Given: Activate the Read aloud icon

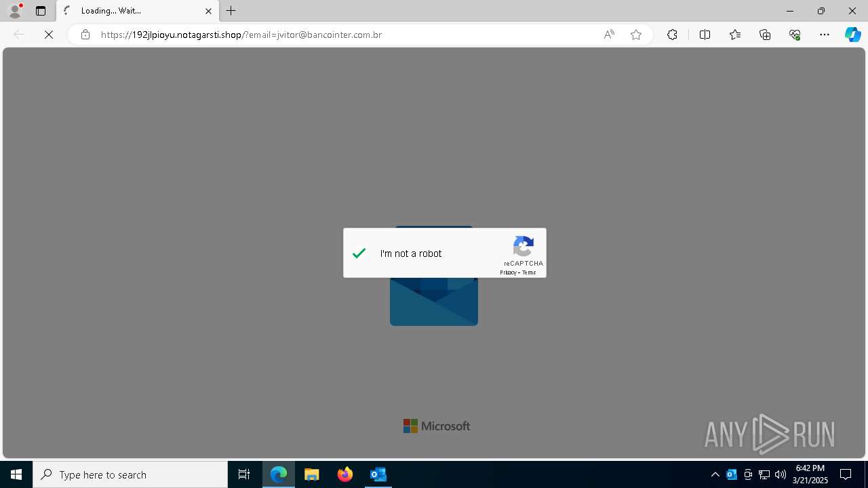Looking at the screenshot, I should (609, 35).
